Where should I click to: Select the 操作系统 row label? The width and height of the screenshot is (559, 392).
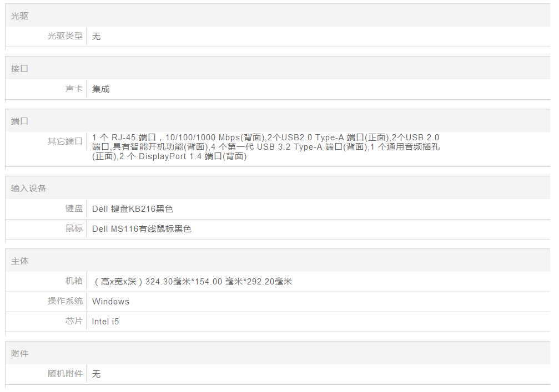[65, 301]
